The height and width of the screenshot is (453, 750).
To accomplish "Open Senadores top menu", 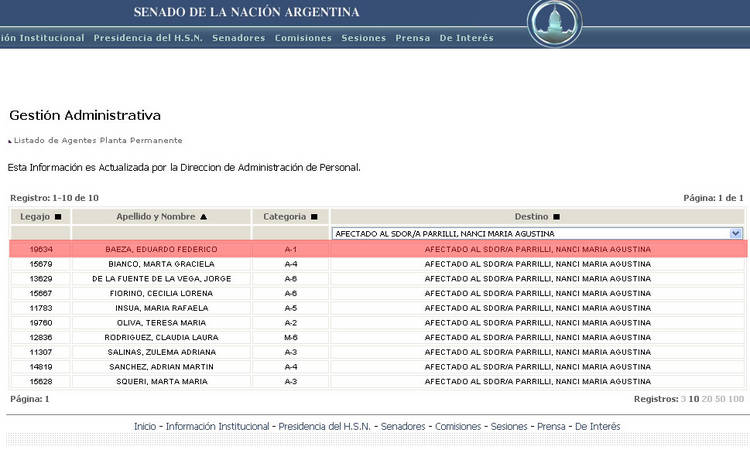I will click(239, 38).
